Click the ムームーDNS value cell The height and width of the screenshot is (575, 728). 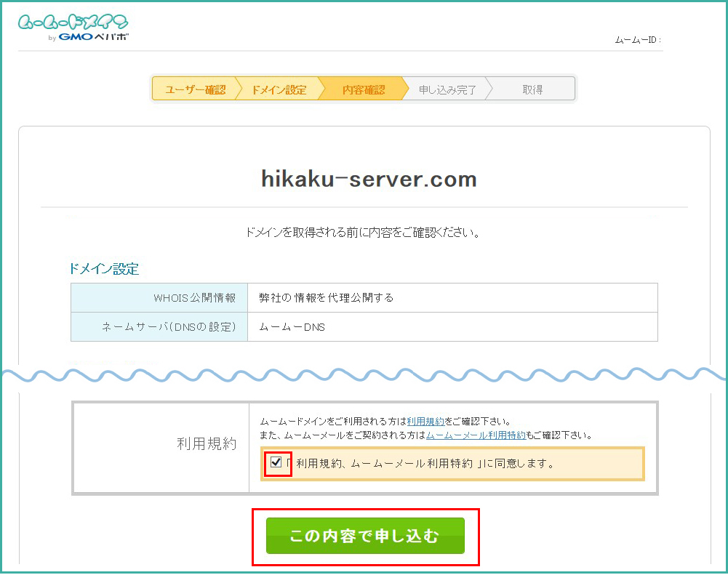click(x=292, y=327)
